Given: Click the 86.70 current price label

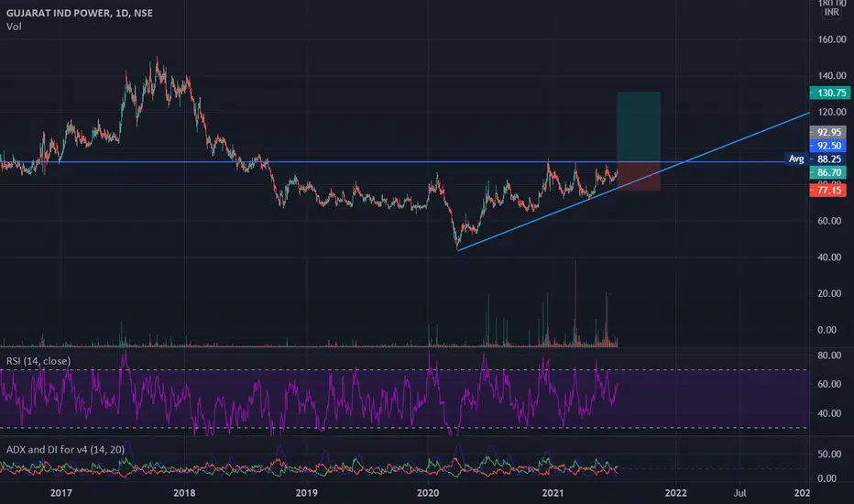Looking at the screenshot, I should (x=827, y=172).
